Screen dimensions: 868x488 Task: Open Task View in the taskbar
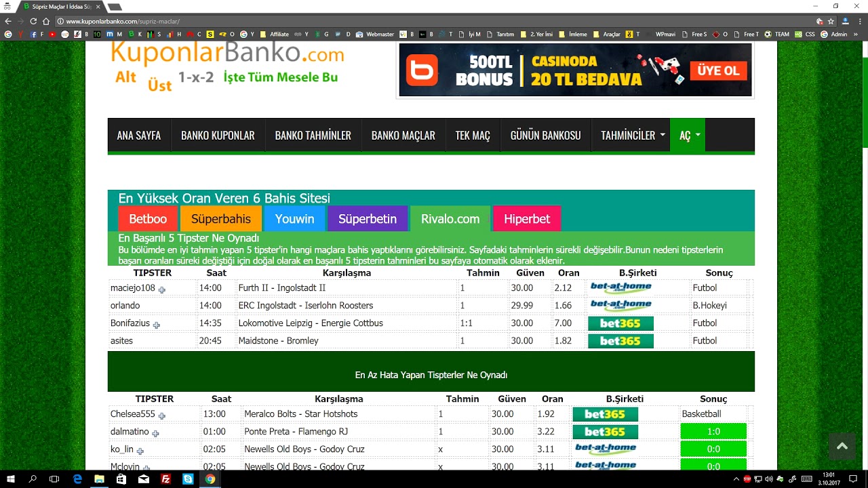point(54,479)
